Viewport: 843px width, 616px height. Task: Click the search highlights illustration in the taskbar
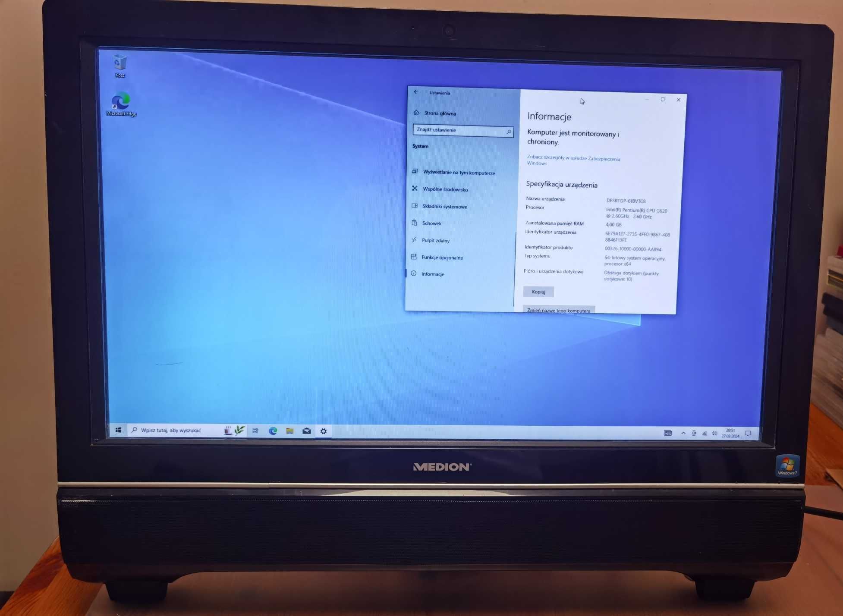(234, 431)
